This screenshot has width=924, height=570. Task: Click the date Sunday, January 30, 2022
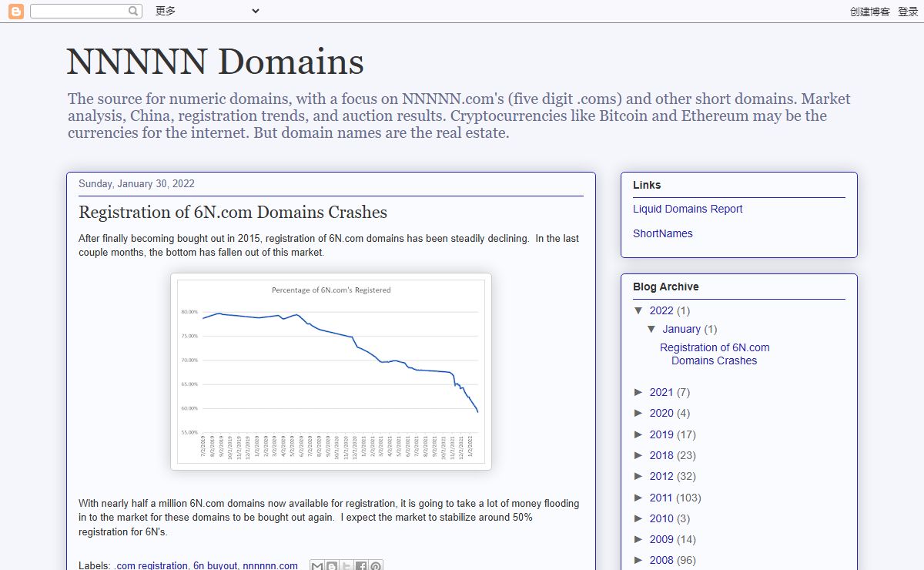coord(136,183)
